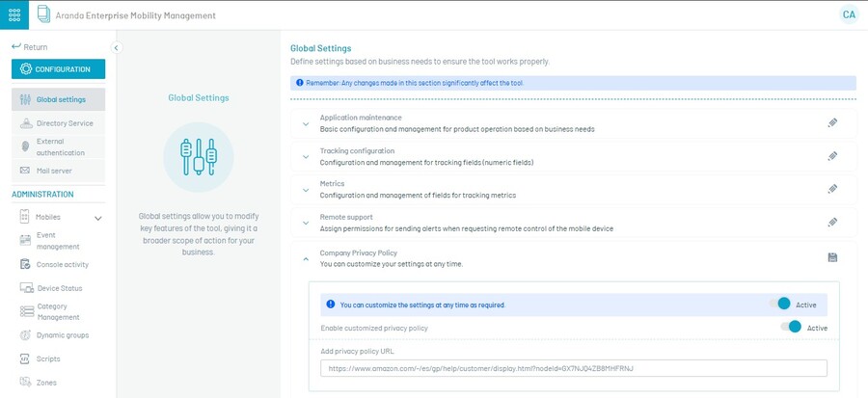868x398 pixels.
Task: Disable the customized privacy policy toggle
Action: coord(792,328)
